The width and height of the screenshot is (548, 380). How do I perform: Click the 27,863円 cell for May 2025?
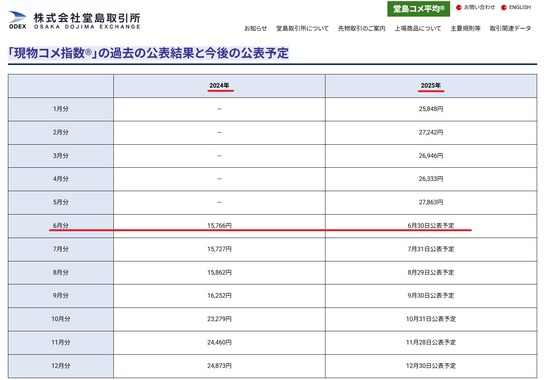[431, 202]
